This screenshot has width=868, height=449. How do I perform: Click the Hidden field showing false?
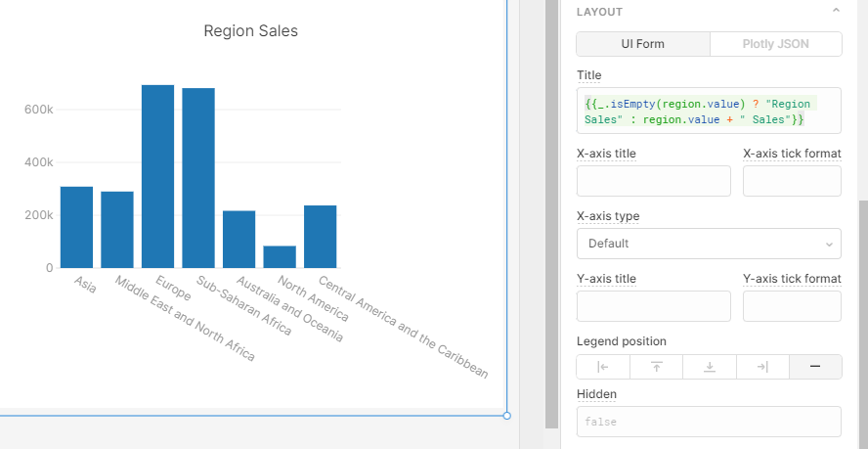[709, 422]
